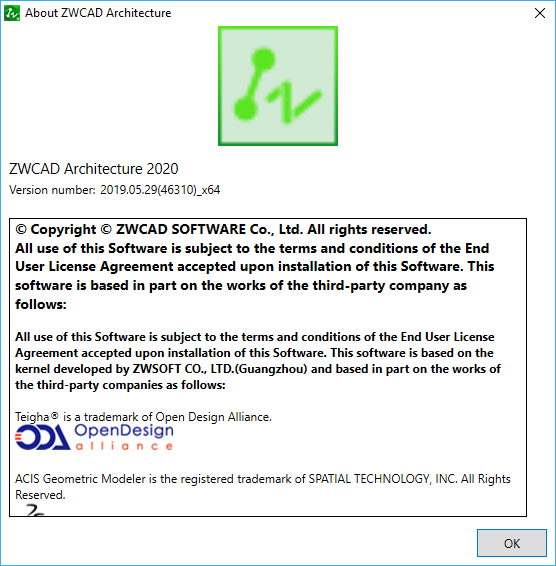Click the OpenDesign text of the logo
Image resolution: width=556 pixels, height=566 pixels.
124,430
